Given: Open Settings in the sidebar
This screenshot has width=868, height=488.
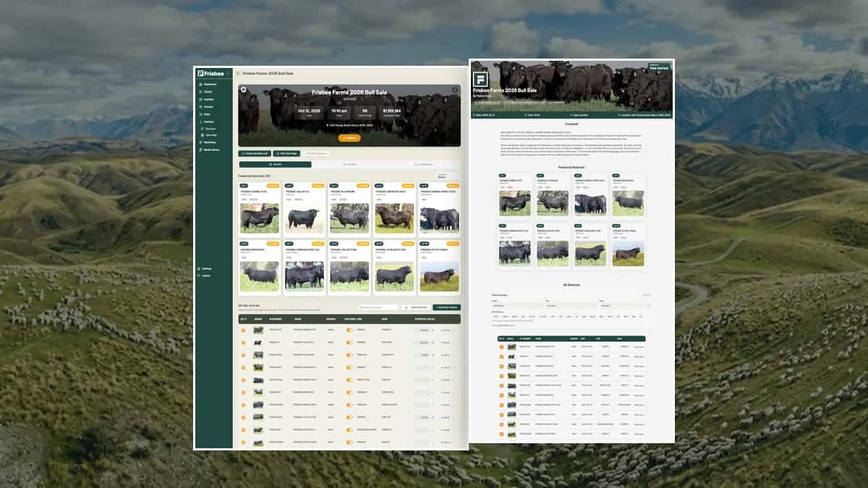Looking at the screenshot, I should tap(207, 269).
